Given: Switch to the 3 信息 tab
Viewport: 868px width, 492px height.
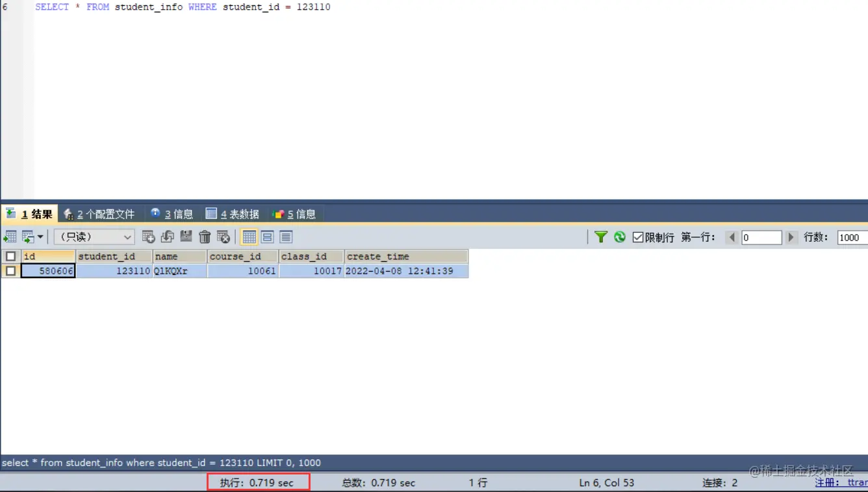Looking at the screenshot, I should (172, 214).
